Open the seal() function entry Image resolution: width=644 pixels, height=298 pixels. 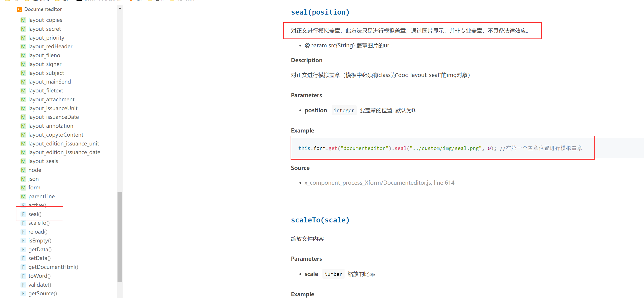pyautogui.click(x=35, y=214)
